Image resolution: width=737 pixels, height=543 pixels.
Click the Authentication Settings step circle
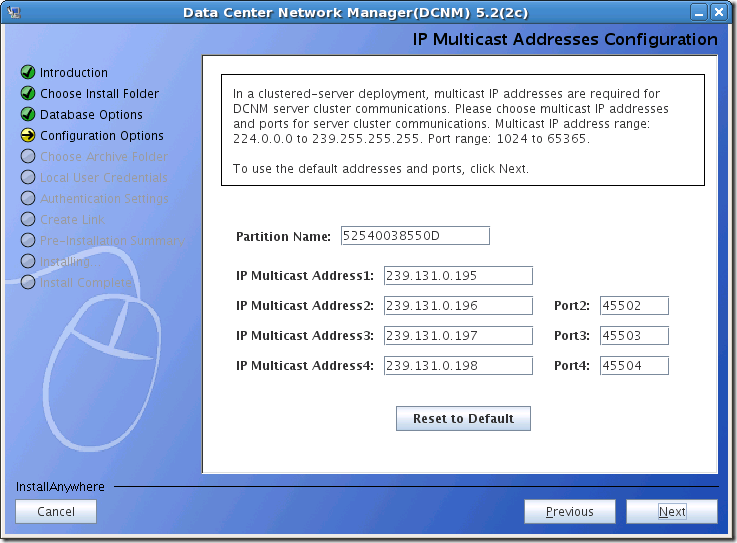click(x=28, y=198)
